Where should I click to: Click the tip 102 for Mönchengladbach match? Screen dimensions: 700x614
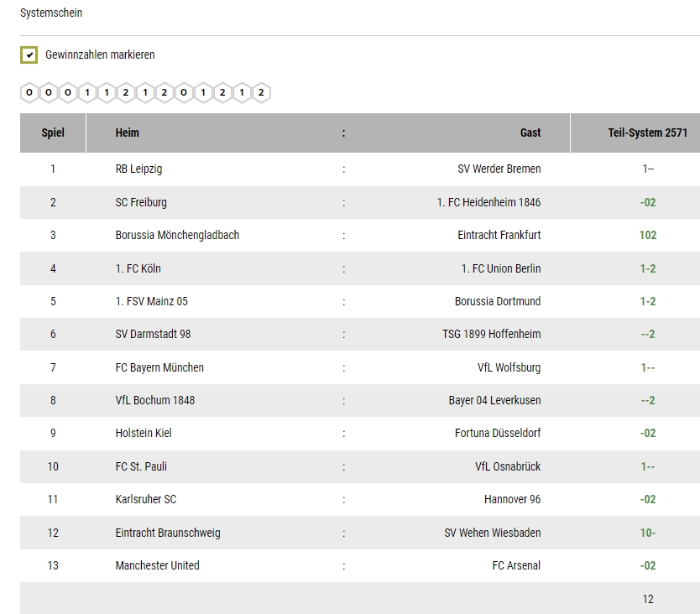(648, 235)
